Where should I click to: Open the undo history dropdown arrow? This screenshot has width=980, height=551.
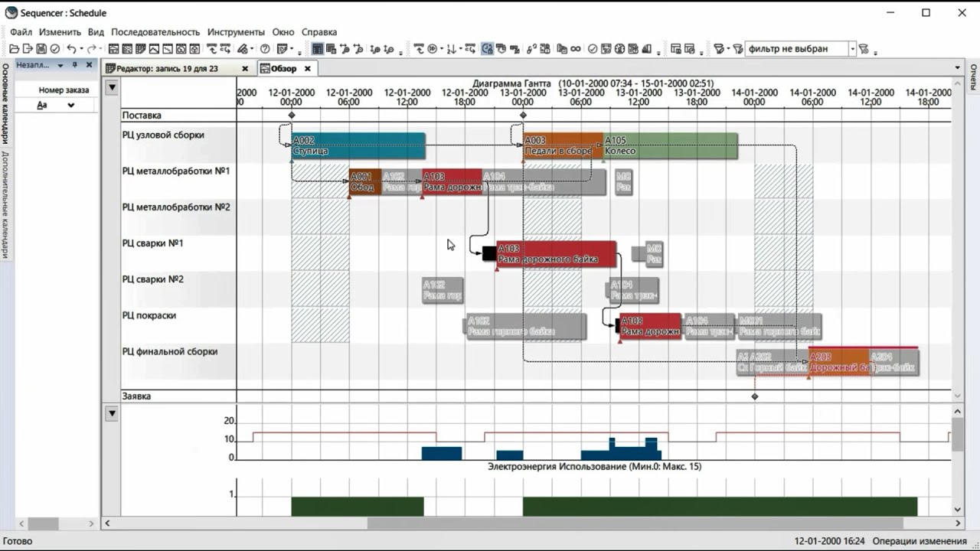81,49
